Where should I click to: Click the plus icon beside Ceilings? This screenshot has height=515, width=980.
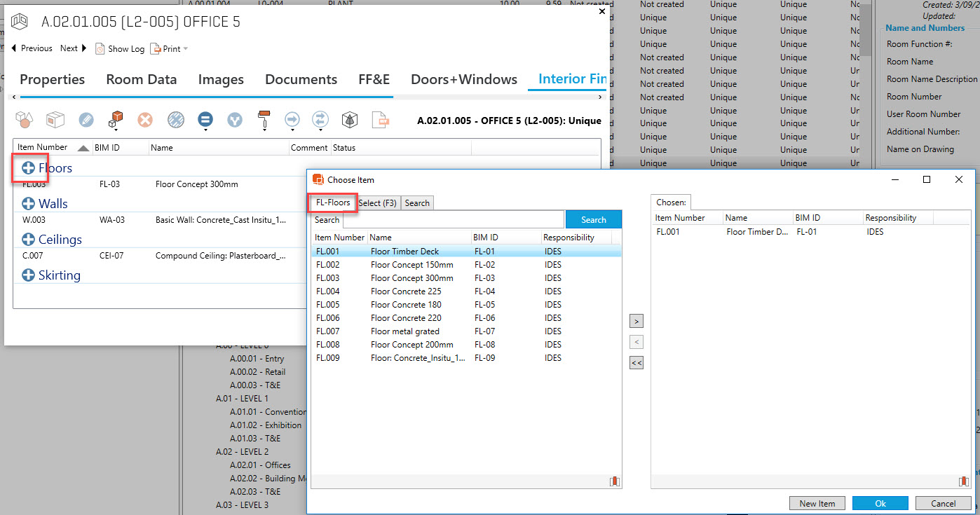pyautogui.click(x=28, y=240)
